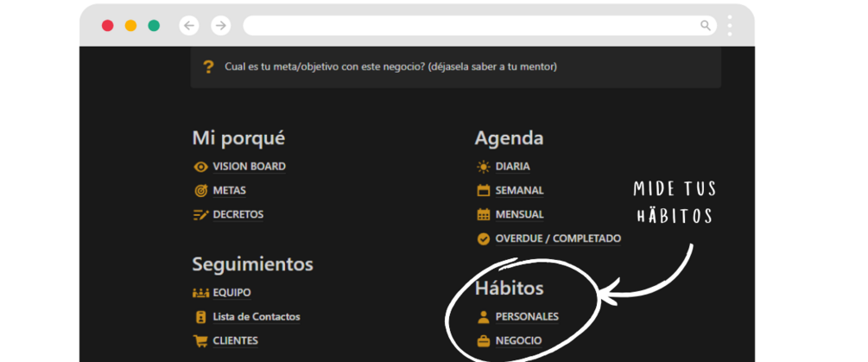868x362 pixels.
Task: Open the DIARIA agenda view
Action: point(513,167)
